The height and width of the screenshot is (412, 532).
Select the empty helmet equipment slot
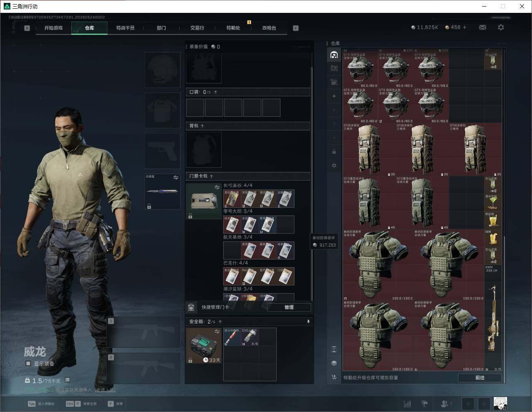[x=162, y=70]
